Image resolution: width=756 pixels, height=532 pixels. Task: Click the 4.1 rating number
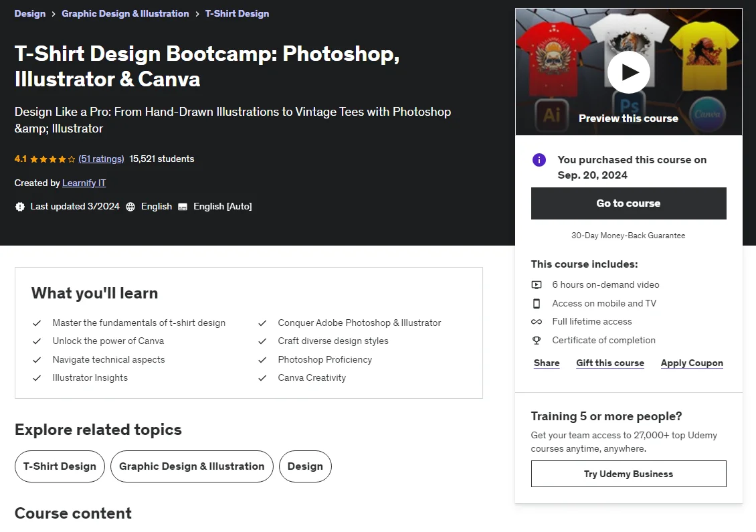coord(20,159)
